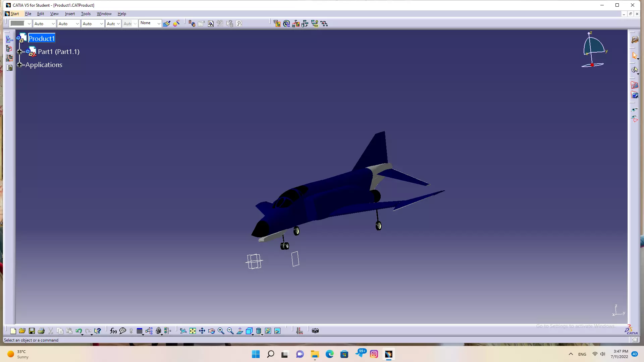The height and width of the screenshot is (362, 644).
Task: Open the File menu
Action: [x=28, y=14]
